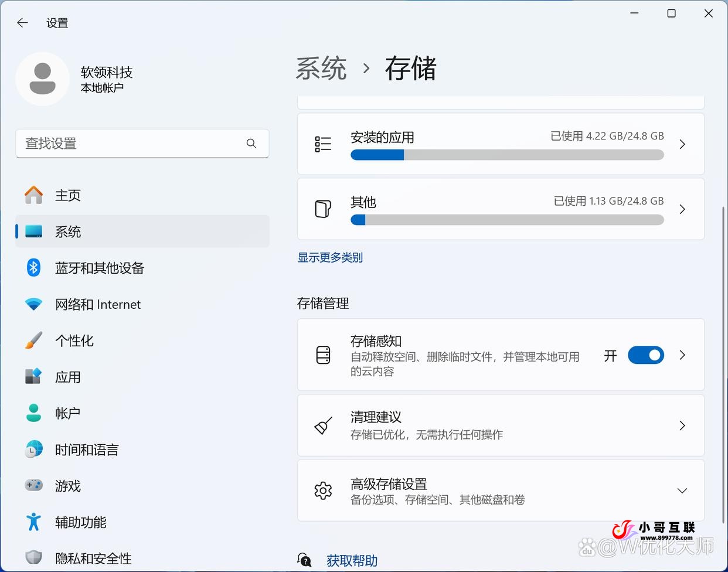728x572 pixels.
Task: Open the 系统 settings icon in sidebar
Action: click(33, 231)
